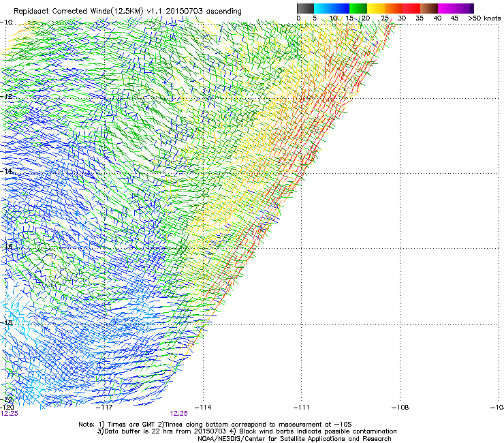Click the -10 latitude axis label
Viewport: 504px width, 443px height.
click(6, 22)
